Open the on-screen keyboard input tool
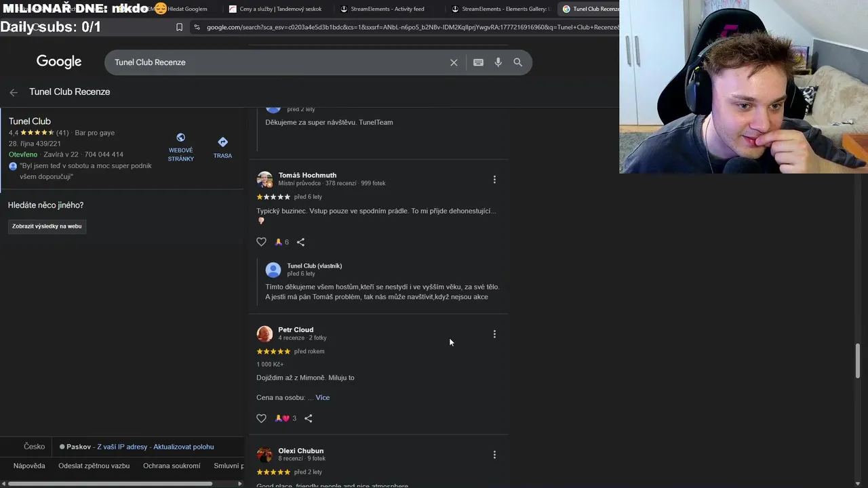Image resolution: width=868 pixels, height=488 pixels. tap(478, 62)
